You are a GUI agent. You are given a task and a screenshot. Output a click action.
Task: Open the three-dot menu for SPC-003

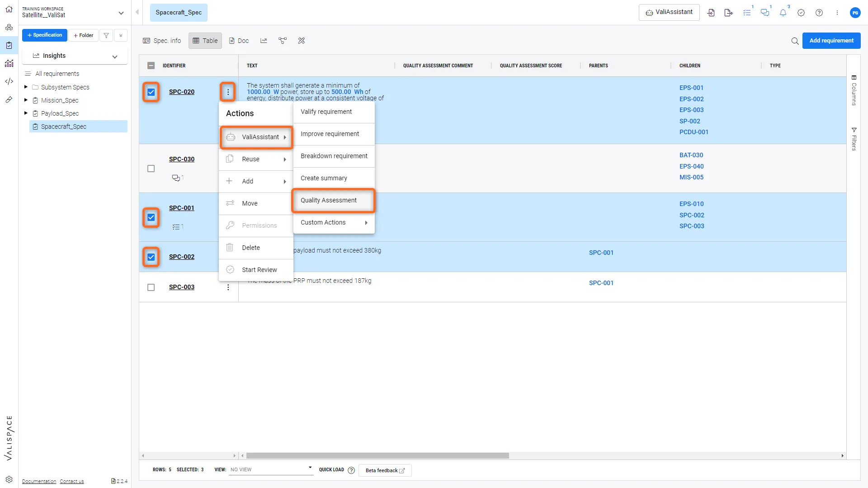(228, 287)
